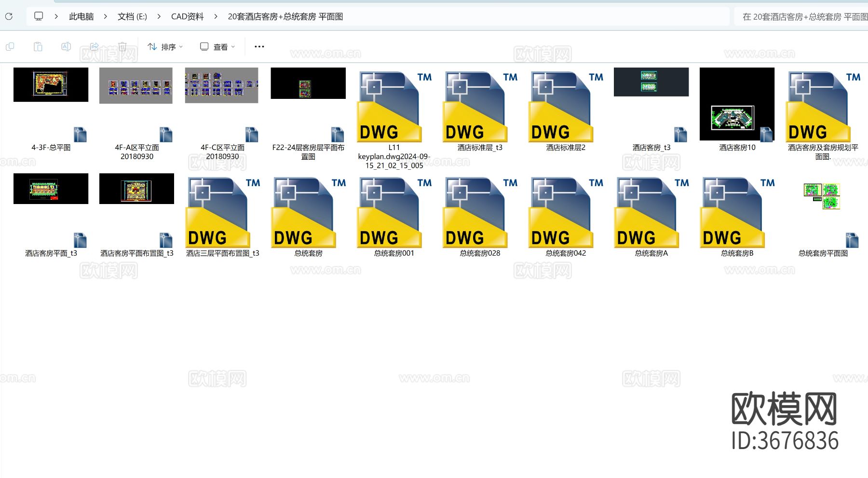
Task: Select the 酒店客房_t3 file thumbnail
Action: [651, 82]
